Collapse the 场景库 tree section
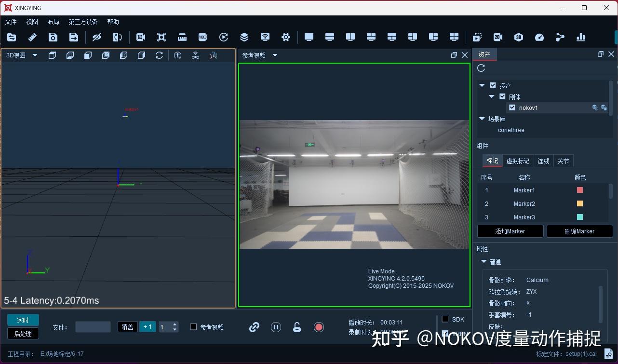 coord(482,119)
